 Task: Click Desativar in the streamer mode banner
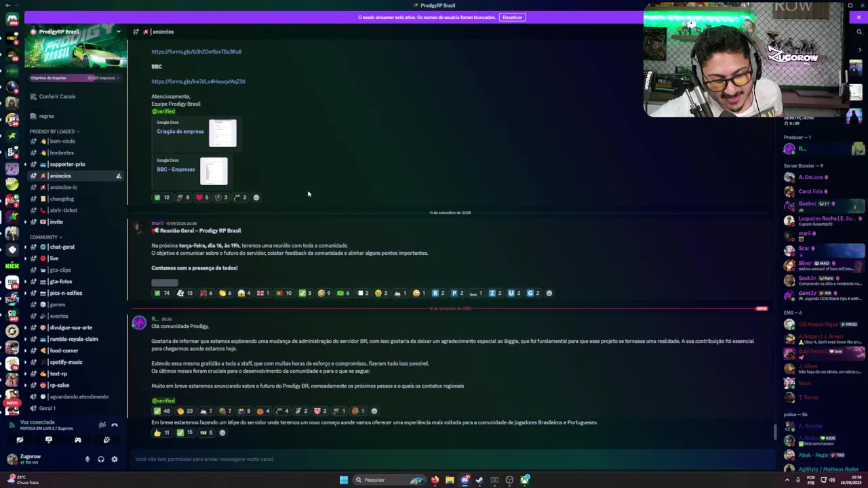pos(513,17)
